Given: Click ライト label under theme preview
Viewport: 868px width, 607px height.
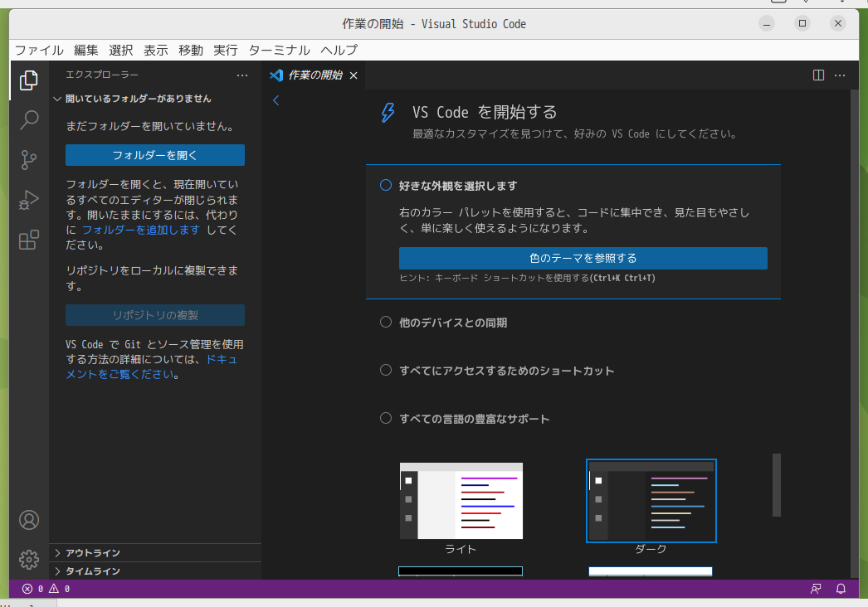Looking at the screenshot, I should 461,550.
